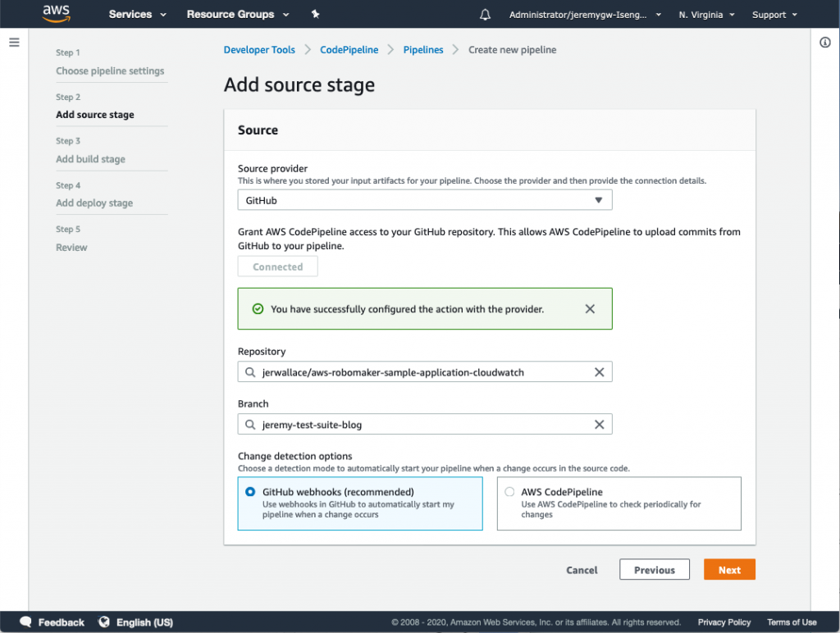
Task: Open the N. Virginia region selector
Action: pos(706,15)
